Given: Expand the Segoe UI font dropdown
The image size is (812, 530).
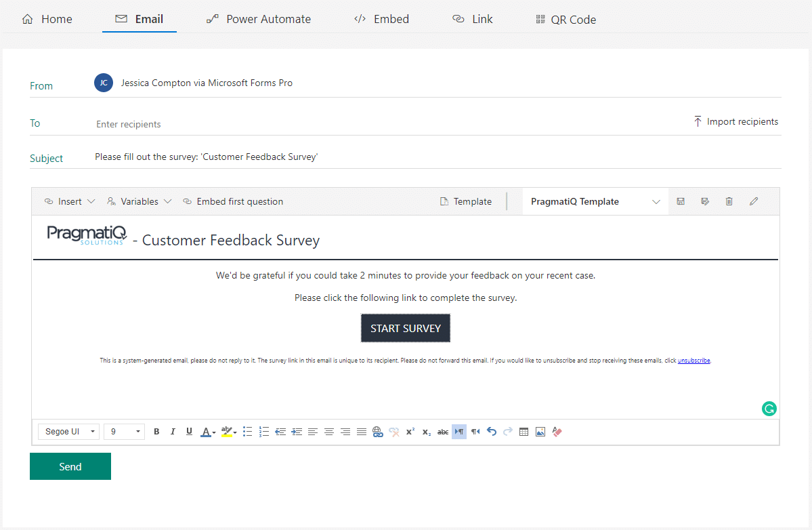Looking at the screenshot, I should [x=69, y=432].
